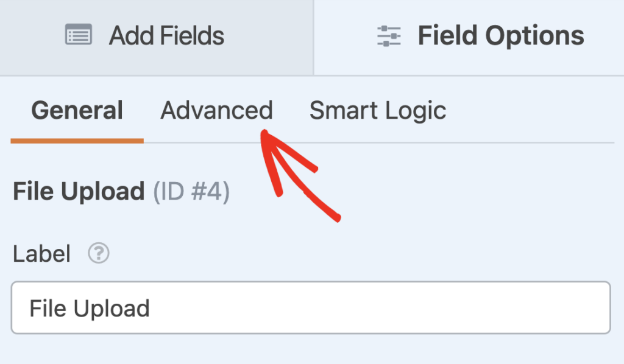Click the settings sliders icon near Field Options

click(x=388, y=35)
